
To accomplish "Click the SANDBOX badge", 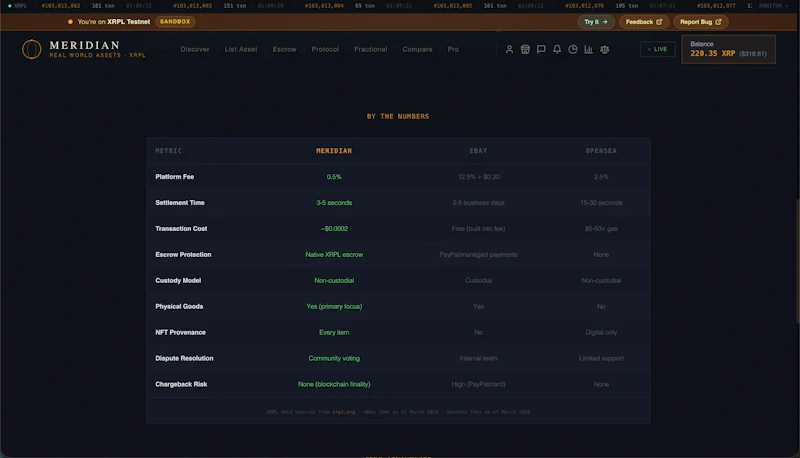I will [x=175, y=21].
